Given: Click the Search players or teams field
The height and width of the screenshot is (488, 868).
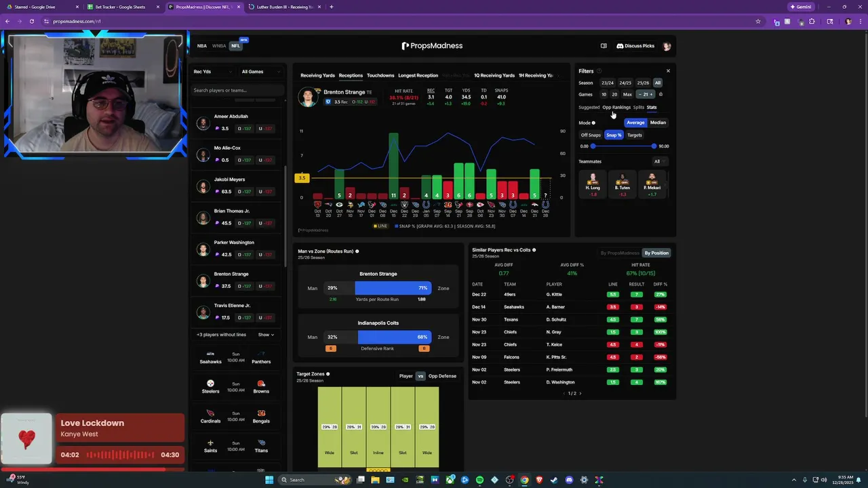Looking at the screenshot, I should [237, 90].
